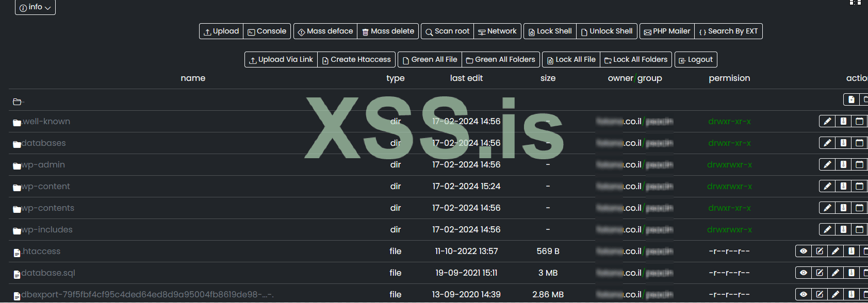
Task: Click the Console toolbar button
Action: [x=267, y=31]
